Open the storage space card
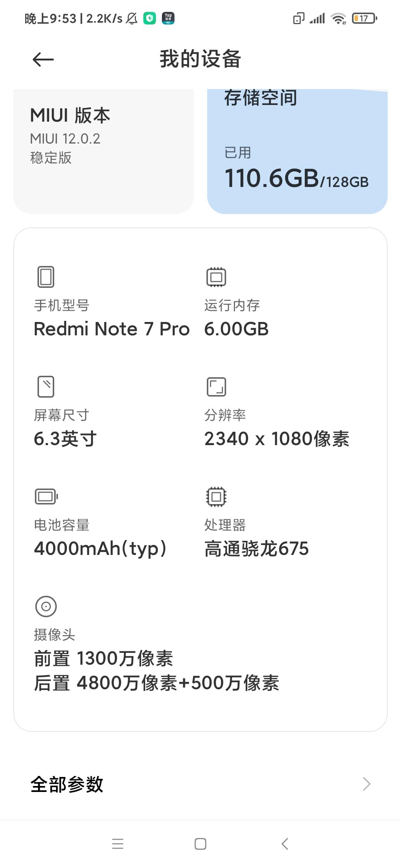This screenshot has width=401, height=868. pyautogui.click(x=297, y=151)
